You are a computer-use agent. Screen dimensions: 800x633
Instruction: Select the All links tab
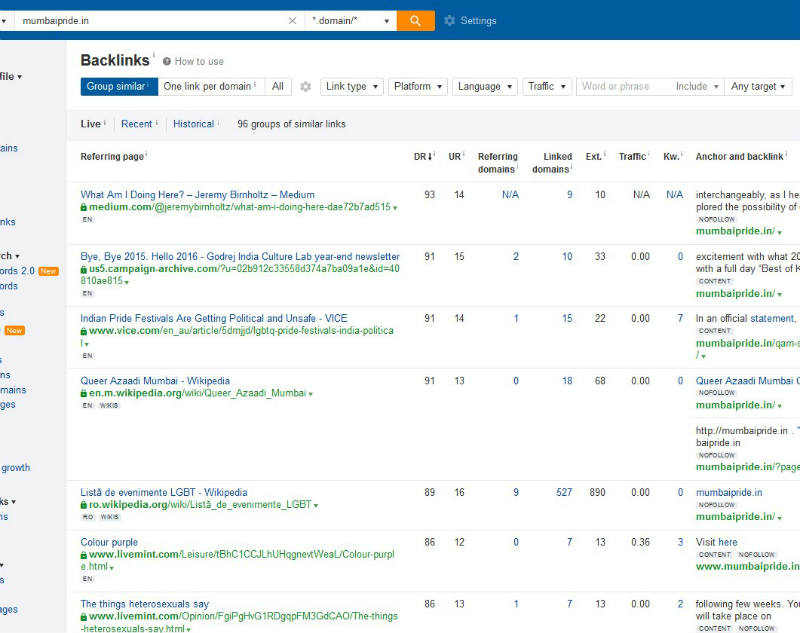click(278, 87)
